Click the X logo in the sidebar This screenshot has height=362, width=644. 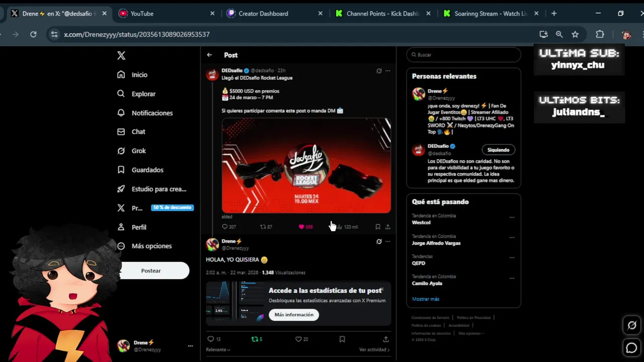point(121,56)
